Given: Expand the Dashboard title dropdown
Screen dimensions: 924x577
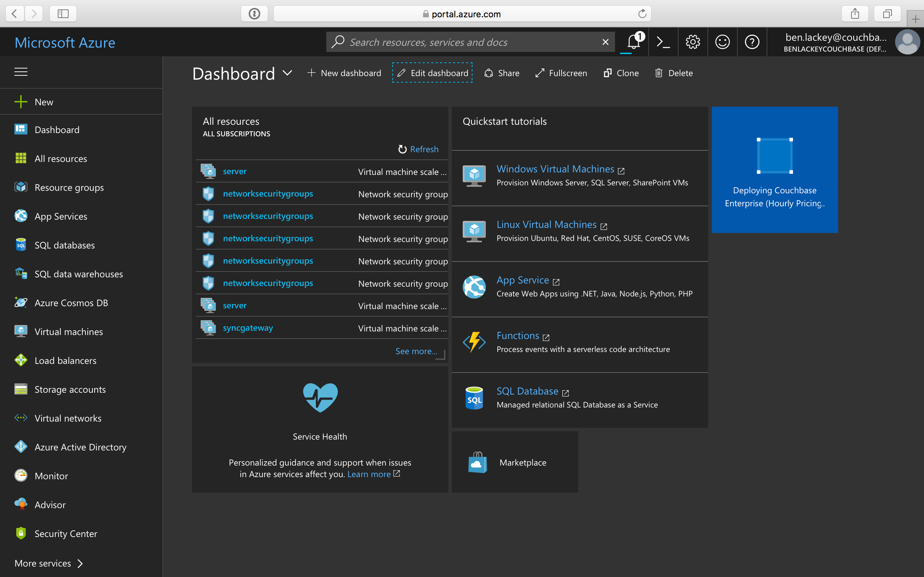Looking at the screenshot, I should pyautogui.click(x=288, y=73).
